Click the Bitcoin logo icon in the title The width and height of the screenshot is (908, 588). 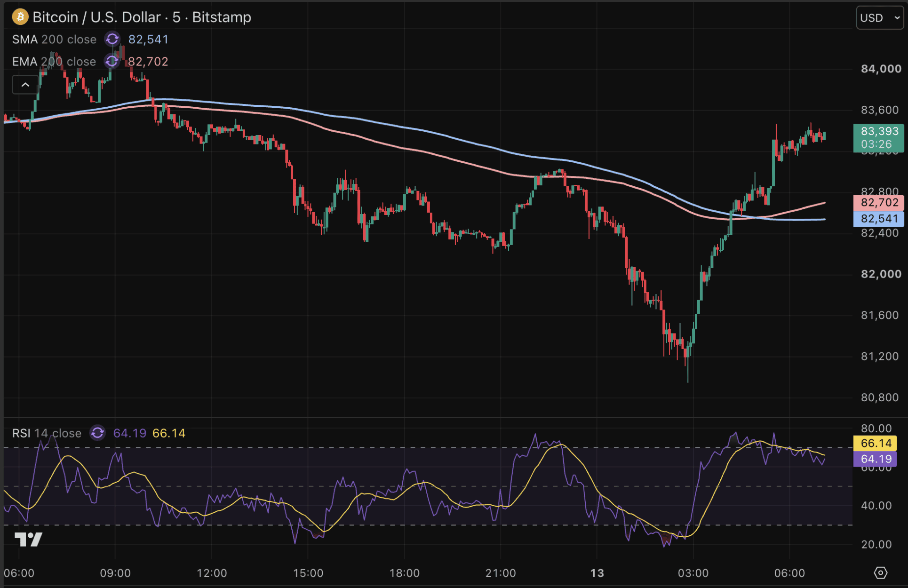[20, 17]
